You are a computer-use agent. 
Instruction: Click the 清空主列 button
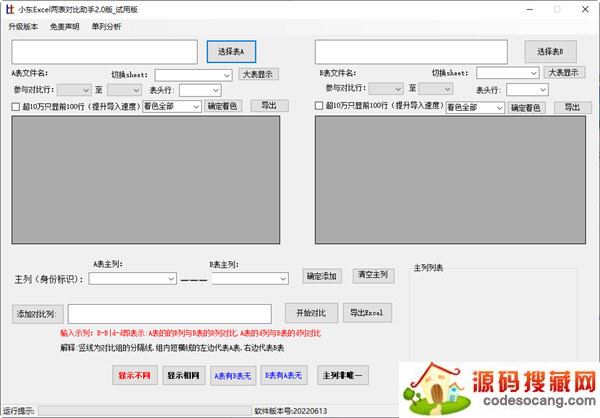click(x=373, y=275)
